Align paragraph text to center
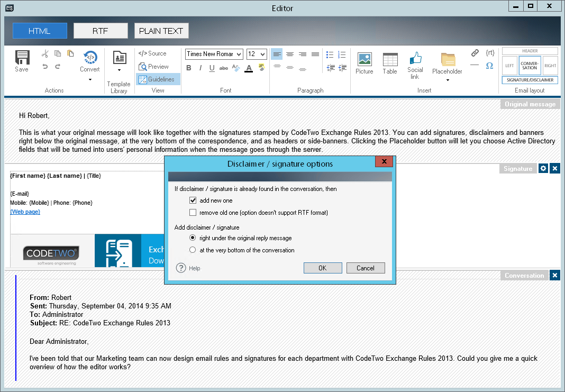The height and width of the screenshot is (392, 565). coord(290,54)
